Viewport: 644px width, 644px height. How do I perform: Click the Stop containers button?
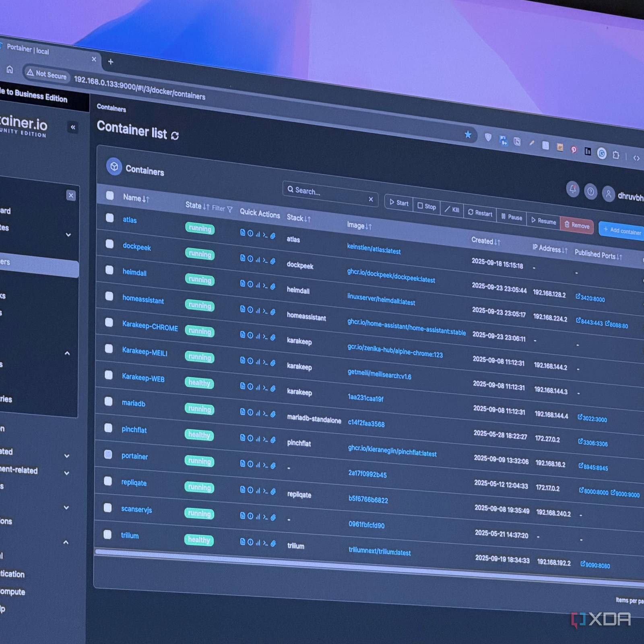427,206
